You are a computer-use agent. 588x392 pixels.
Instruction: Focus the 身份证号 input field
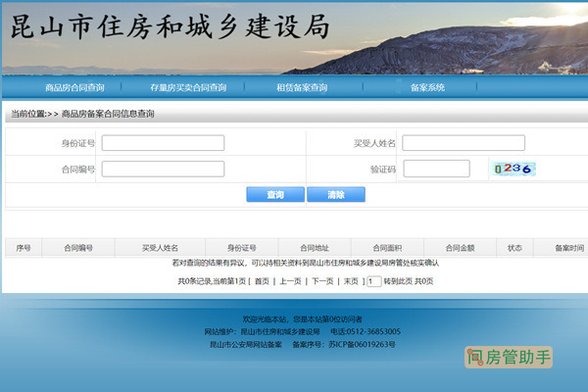163,143
